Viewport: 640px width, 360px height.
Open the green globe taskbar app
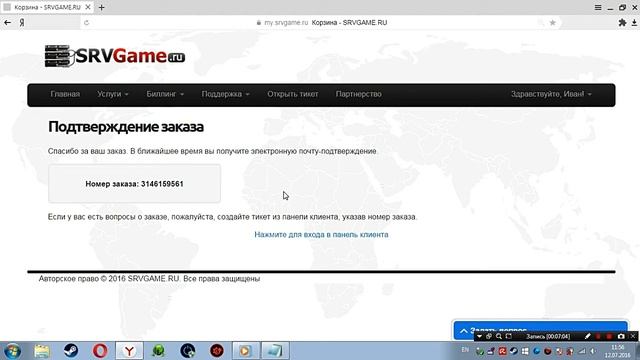(158, 351)
